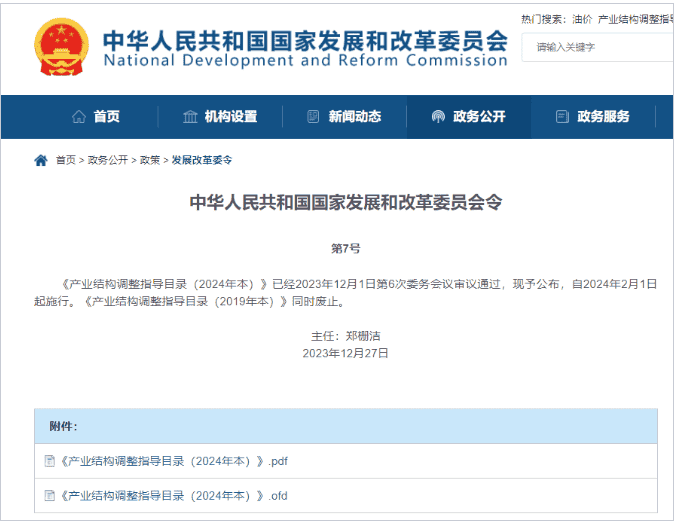Click the building icon beside 机构设置

coord(190,117)
